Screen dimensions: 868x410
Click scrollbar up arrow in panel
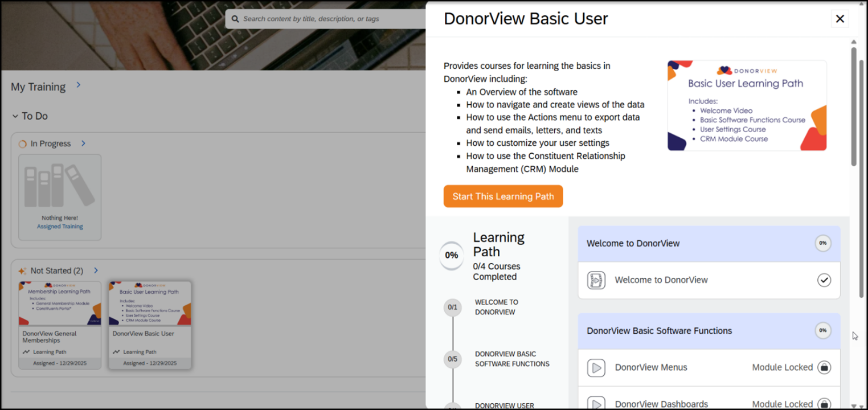click(x=854, y=42)
